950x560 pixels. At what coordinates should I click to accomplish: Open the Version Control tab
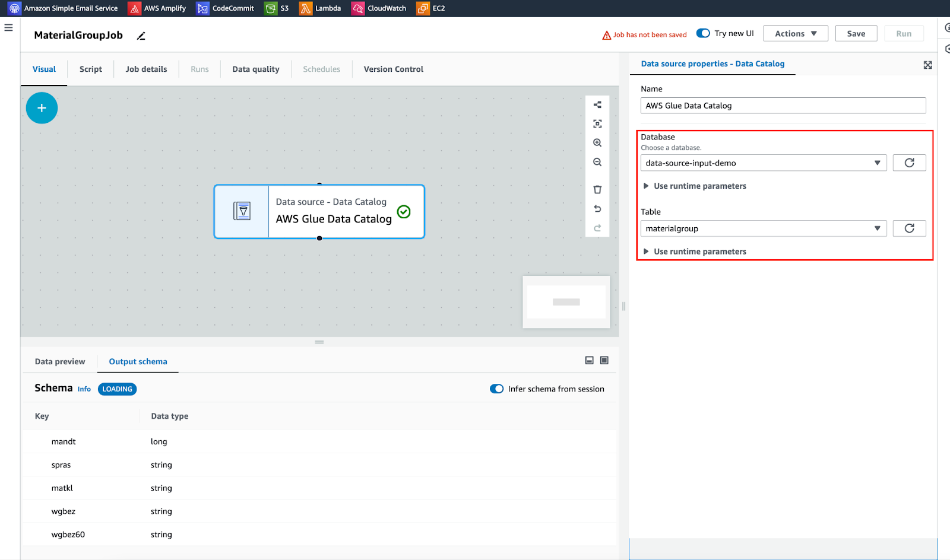point(394,69)
